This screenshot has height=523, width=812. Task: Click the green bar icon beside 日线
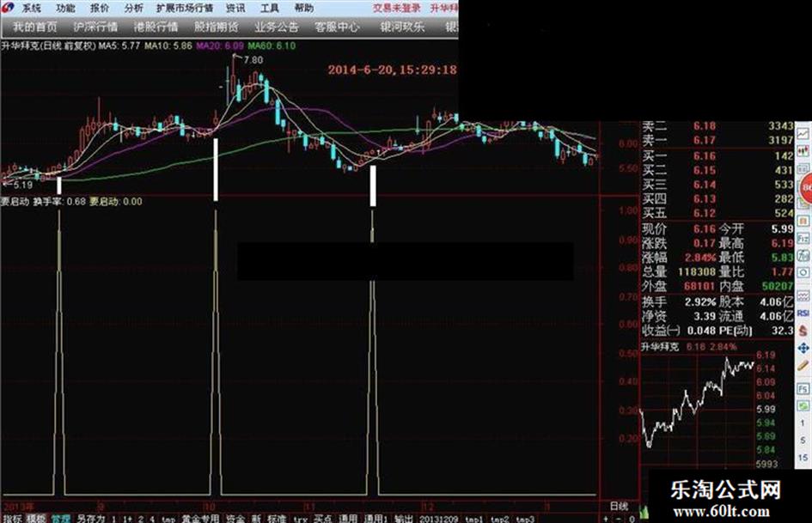644,512
